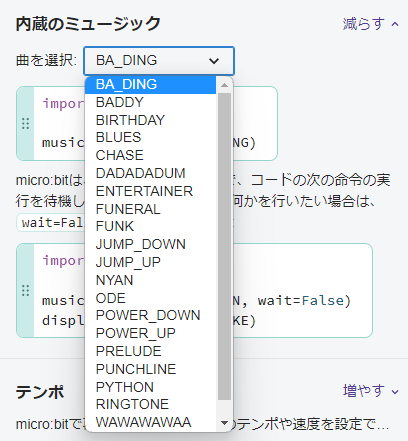Select FUNERAL from the list

coord(150,209)
